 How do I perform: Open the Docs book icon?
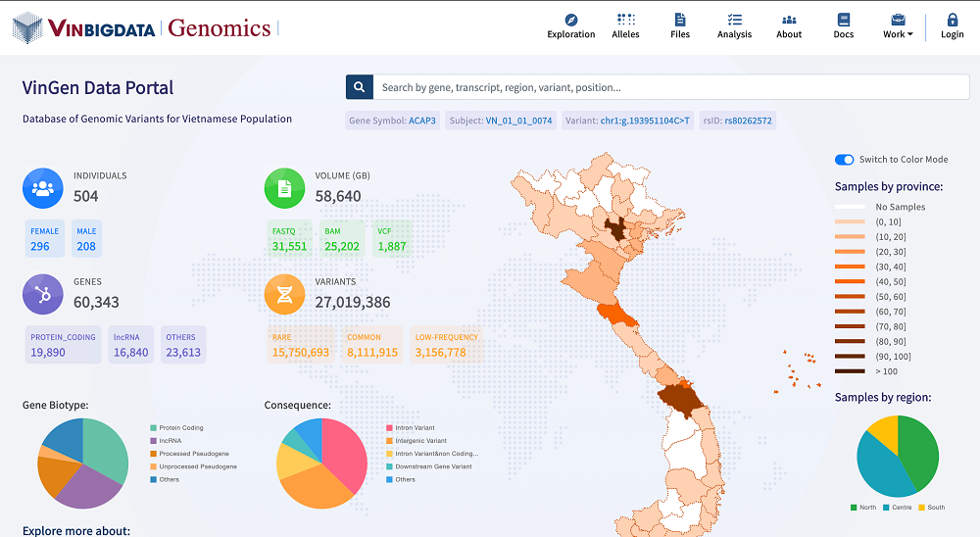pos(844,20)
